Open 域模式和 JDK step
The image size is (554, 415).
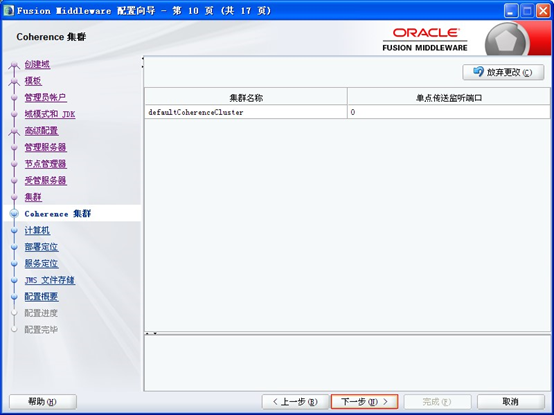[x=49, y=114]
